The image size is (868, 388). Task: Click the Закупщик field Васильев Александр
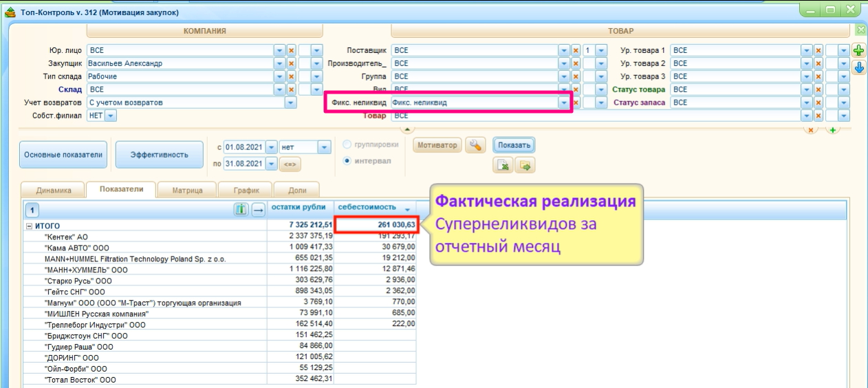point(180,63)
